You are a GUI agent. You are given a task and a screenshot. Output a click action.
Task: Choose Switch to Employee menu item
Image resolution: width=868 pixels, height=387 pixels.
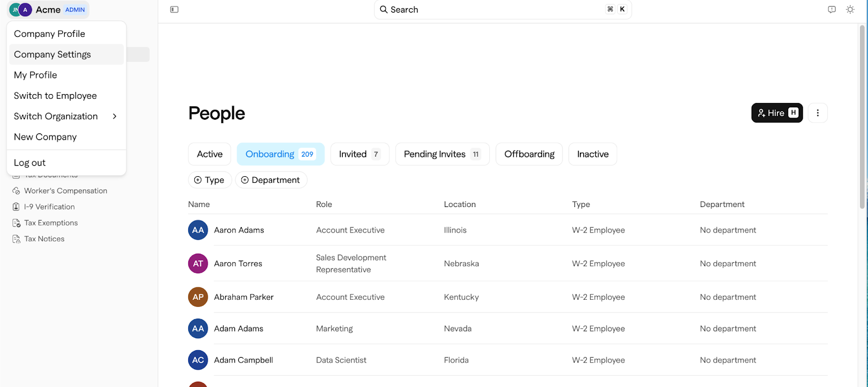point(66,95)
